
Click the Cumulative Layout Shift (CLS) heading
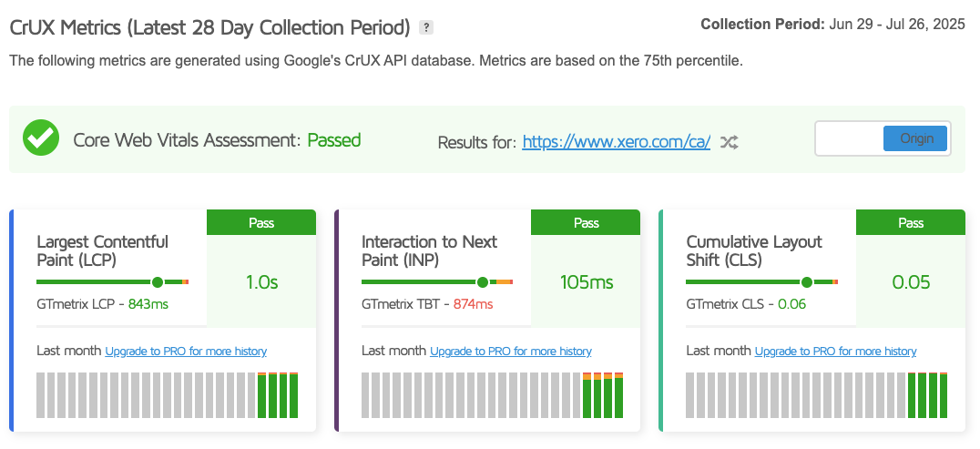coord(754,250)
